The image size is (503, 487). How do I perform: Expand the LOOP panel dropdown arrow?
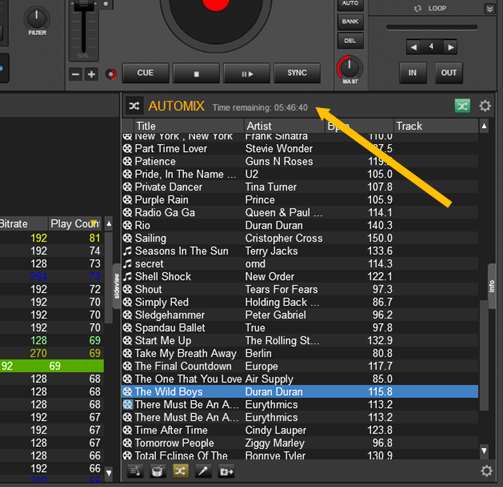click(x=489, y=8)
